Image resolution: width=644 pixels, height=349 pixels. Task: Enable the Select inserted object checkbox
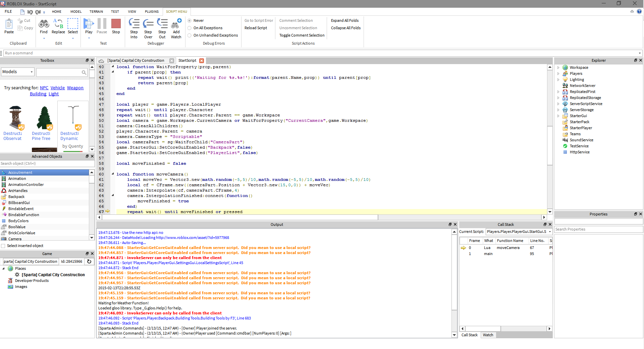[3, 246]
